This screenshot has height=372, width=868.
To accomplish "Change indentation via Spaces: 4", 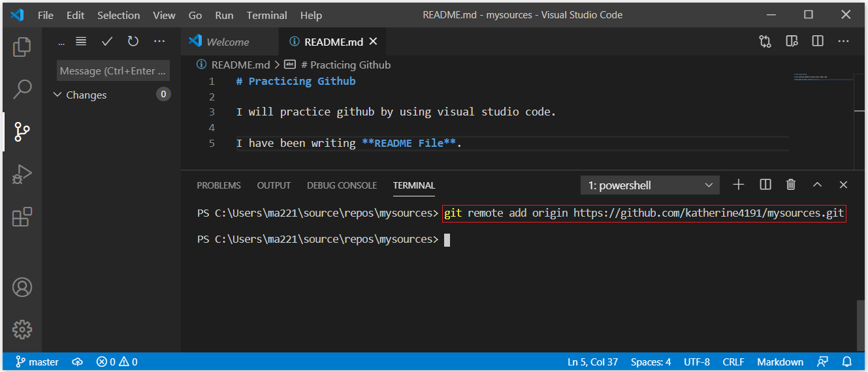I will click(x=651, y=362).
